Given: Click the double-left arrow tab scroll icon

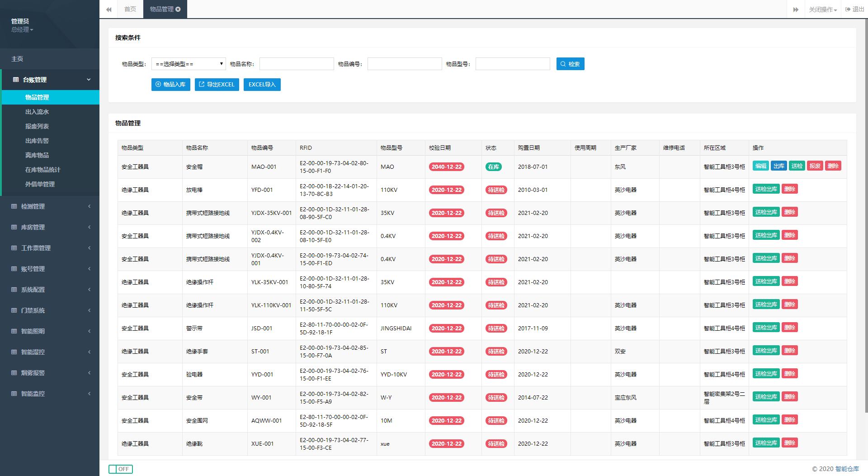Looking at the screenshot, I should pyautogui.click(x=109, y=10).
